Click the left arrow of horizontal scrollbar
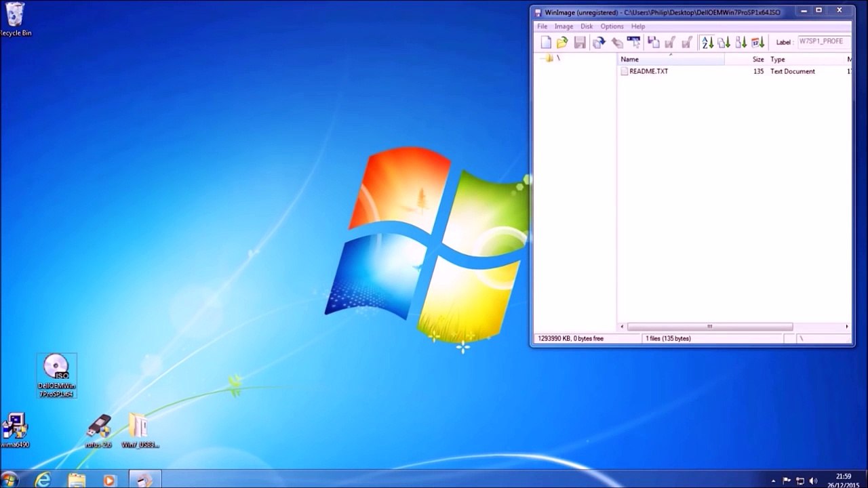868x488 pixels. point(623,327)
